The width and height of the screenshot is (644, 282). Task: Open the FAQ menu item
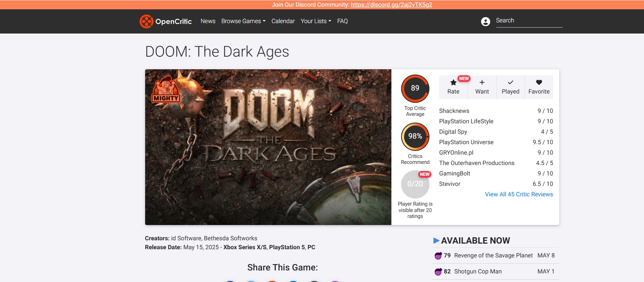(x=343, y=21)
